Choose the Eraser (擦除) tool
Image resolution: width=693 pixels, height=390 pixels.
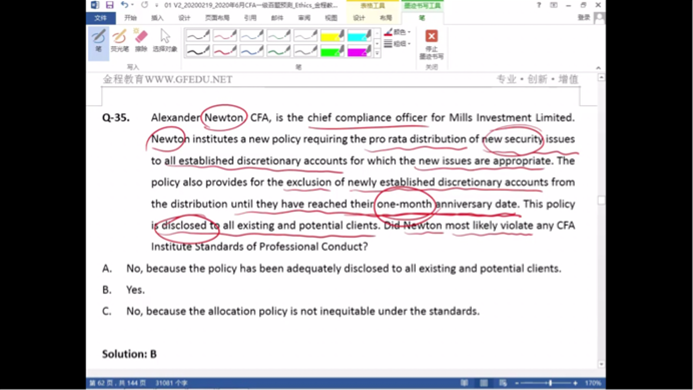(x=141, y=41)
